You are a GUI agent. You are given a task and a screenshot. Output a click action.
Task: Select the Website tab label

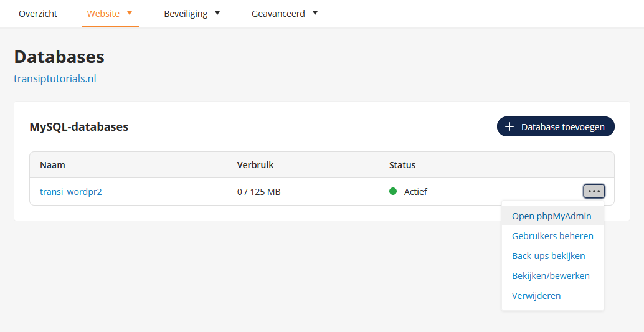coord(103,14)
